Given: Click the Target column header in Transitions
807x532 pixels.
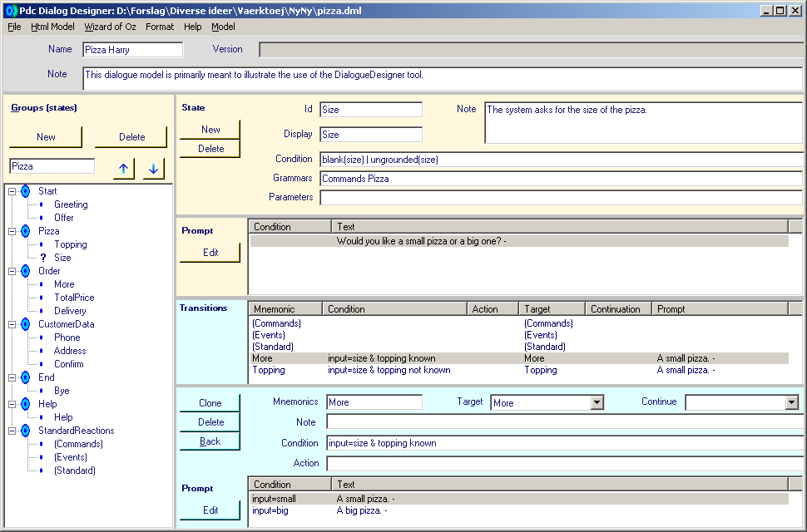Looking at the screenshot, I should tap(552, 309).
